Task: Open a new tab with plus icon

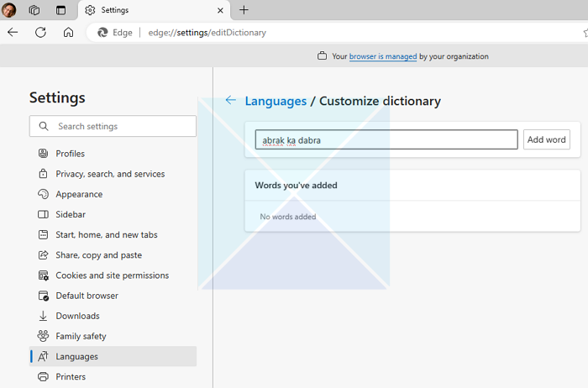Action: 244,10
